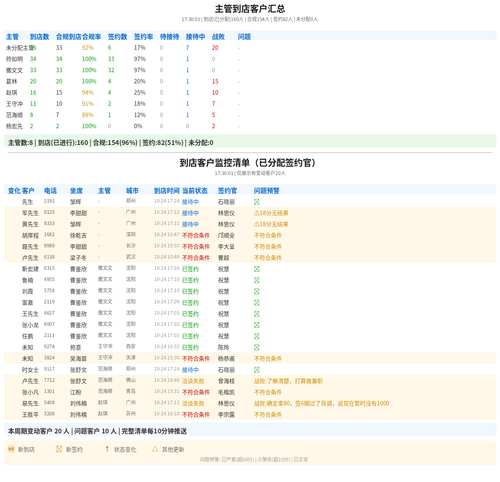The width and height of the screenshot is (500, 482).
Task: Click the 其他更新 triangle legend icon
Action: (155, 449)
